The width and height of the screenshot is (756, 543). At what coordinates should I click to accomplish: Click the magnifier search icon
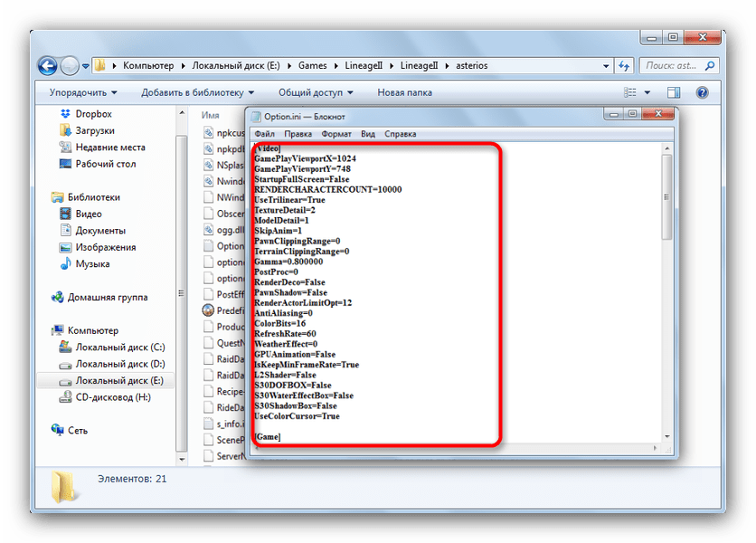coord(710,66)
